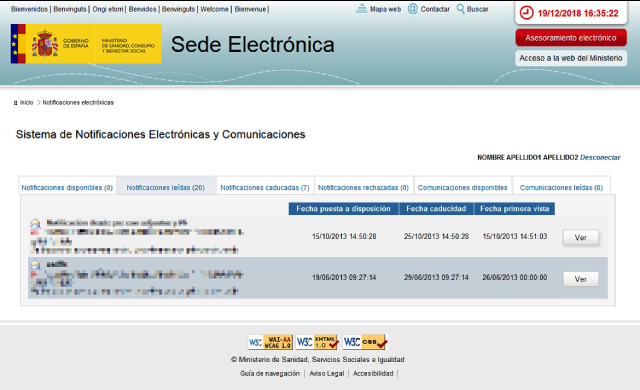Open Aviso Legal footer link
This screenshot has height=390, width=640.
[327, 373]
